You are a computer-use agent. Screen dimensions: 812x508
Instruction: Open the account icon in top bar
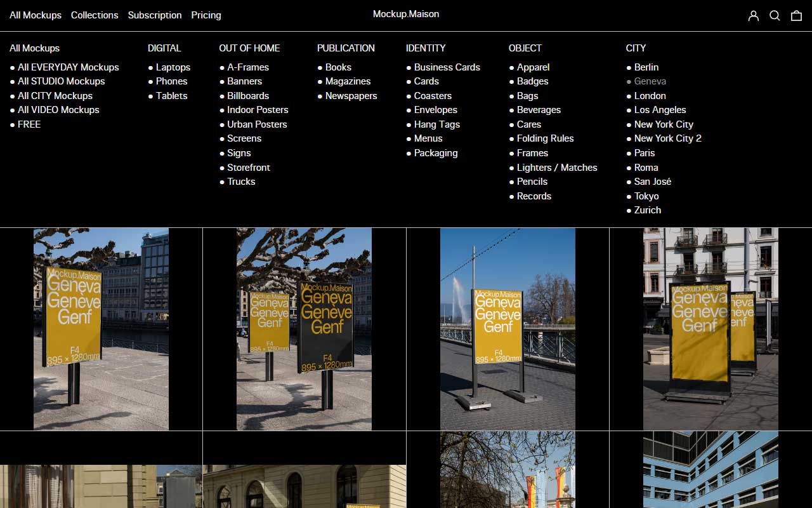click(754, 15)
